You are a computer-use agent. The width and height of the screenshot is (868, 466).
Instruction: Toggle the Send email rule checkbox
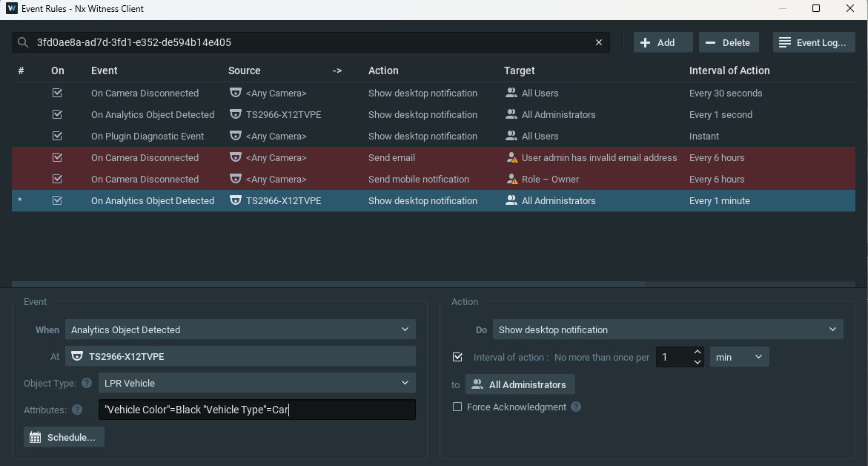pos(57,158)
